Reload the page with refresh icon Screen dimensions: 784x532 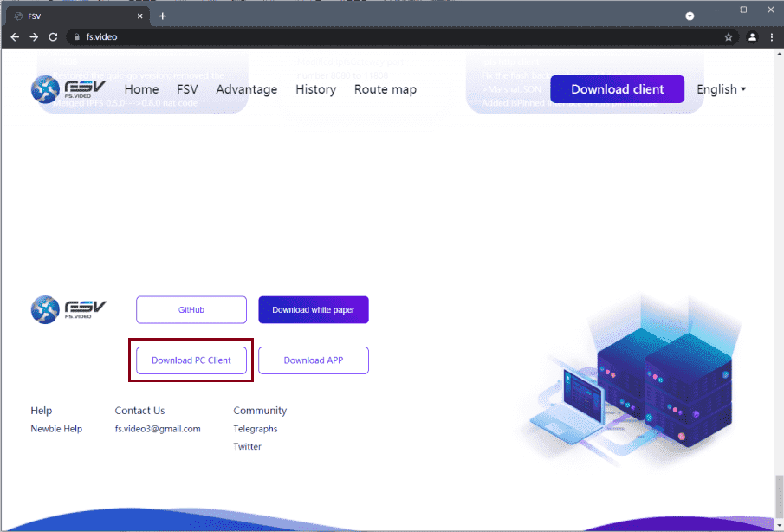pos(53,37)
